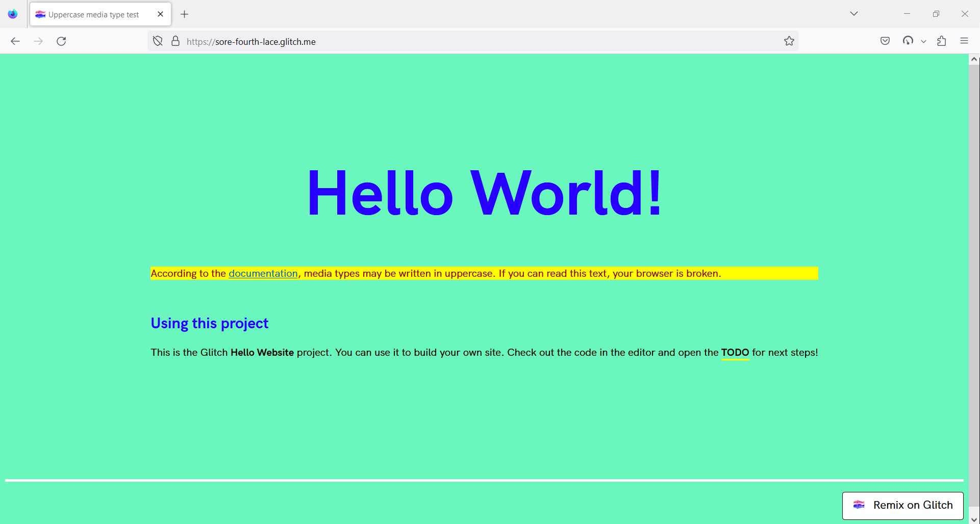Screen dimensions: 980x524
Task: Click the Remix on Glitch button
Action: tap(902, 505)
